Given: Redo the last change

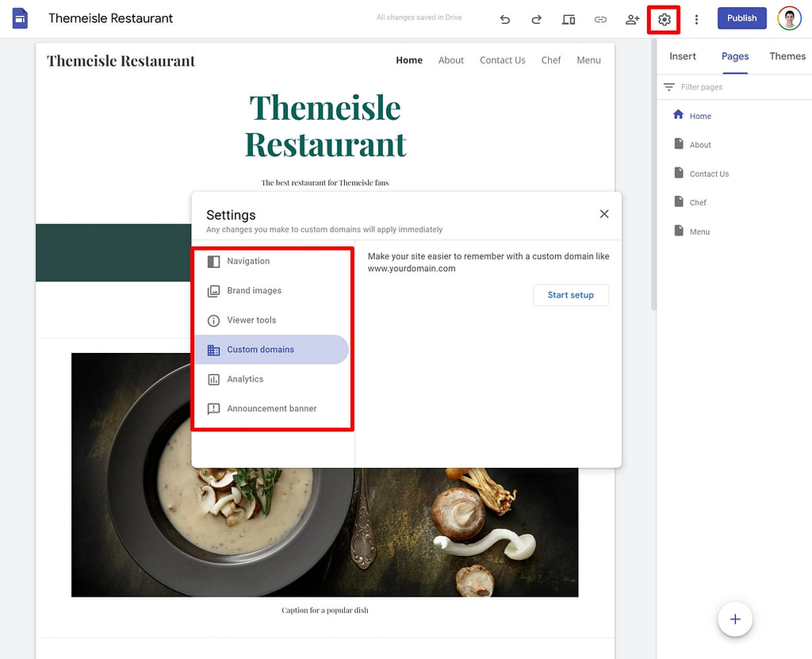Looking at the screenshot, I should (537, 19).
